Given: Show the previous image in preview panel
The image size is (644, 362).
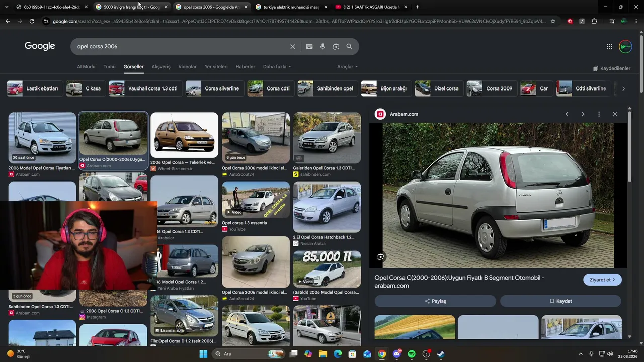Looking at the screenshot, I should [x=567, y=114].
